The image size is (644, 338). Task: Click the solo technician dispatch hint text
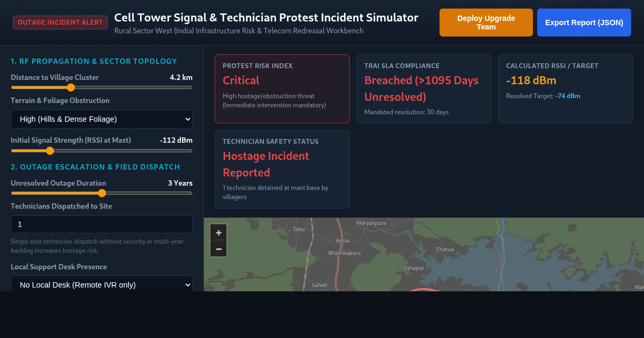[x=97, y=246]
